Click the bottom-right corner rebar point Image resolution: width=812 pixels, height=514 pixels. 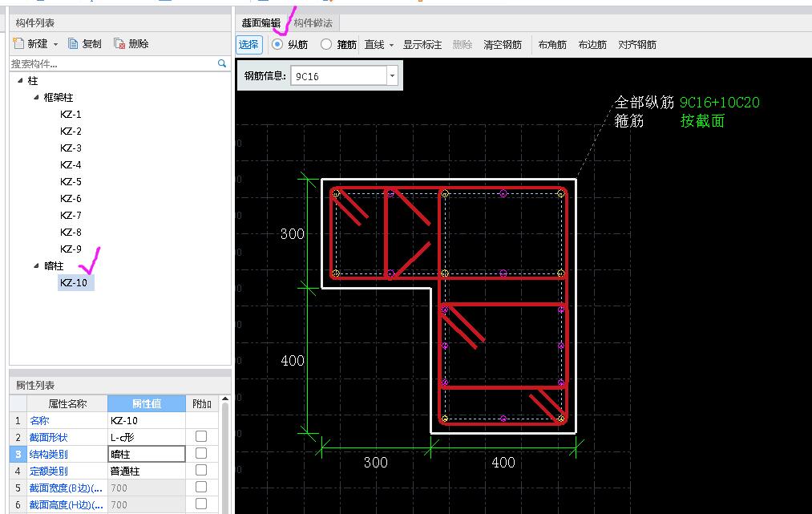pos(561,418)
